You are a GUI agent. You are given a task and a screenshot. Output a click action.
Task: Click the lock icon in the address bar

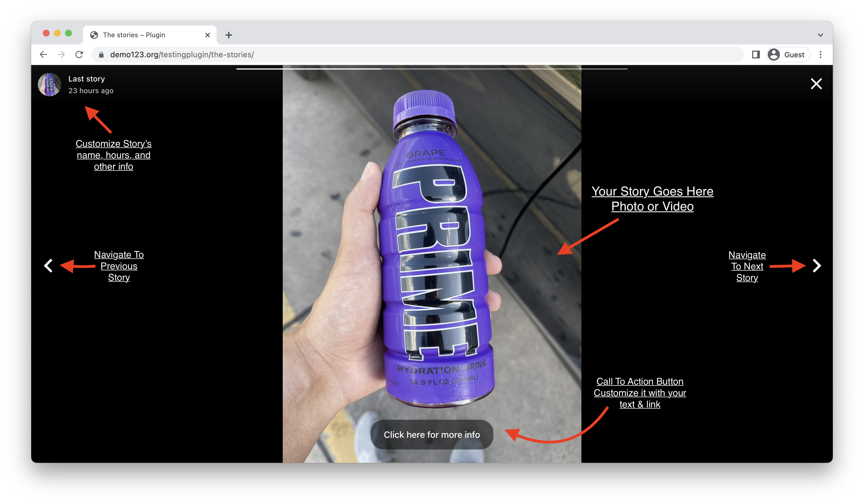[x=101, y=55]
